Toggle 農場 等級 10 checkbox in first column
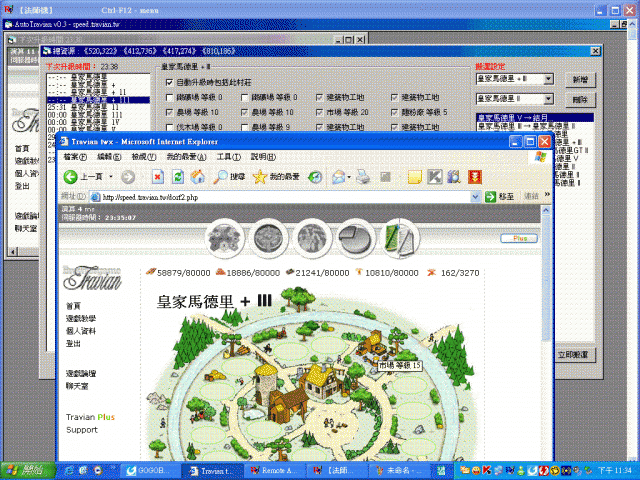Image resolution: width=640 pixels, height=480 pixels. click(169, 112)
